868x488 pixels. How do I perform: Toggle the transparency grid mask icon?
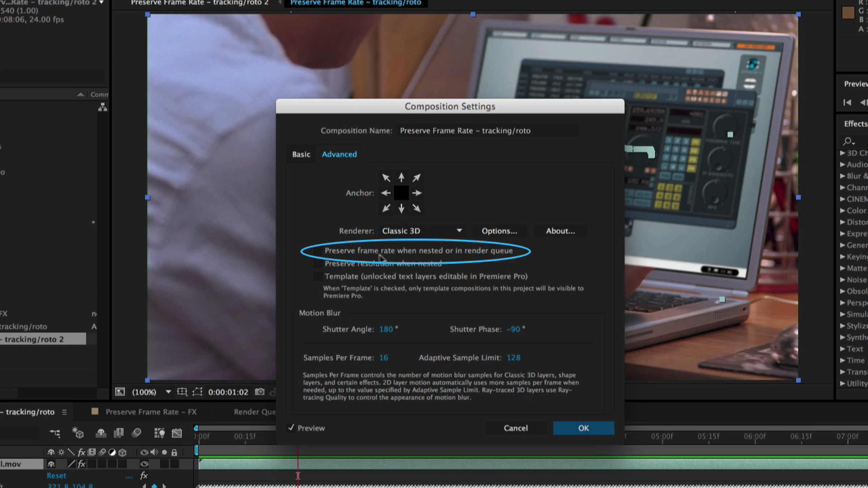click(x=197, y=392)
